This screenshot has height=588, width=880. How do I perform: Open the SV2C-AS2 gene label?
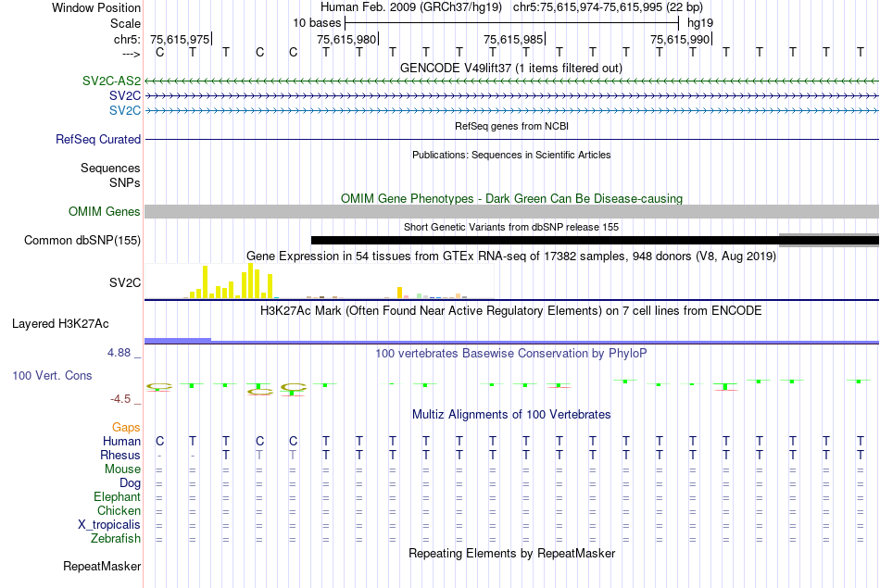(x=111, y=81)
